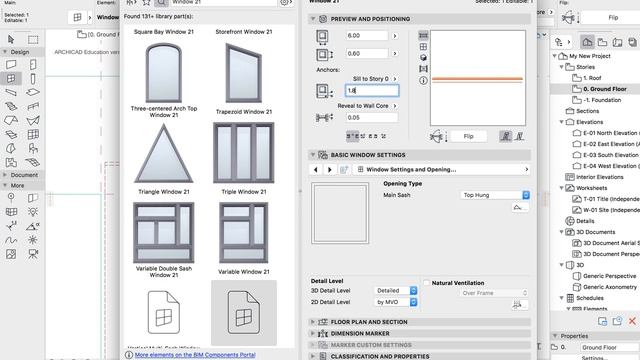This screenshot has height=360, width=640.
Task: Open the info icon beside preview
Action: [x=424, y=80]
